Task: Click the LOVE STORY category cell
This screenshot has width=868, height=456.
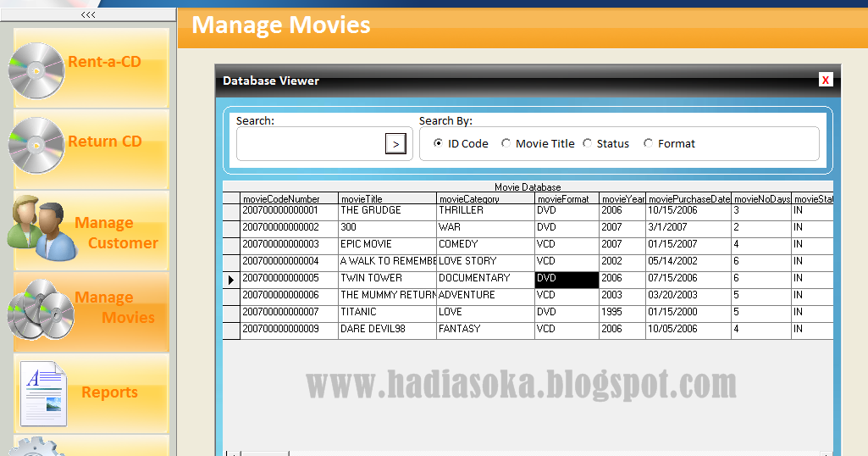Action: (x=485, y=263)
